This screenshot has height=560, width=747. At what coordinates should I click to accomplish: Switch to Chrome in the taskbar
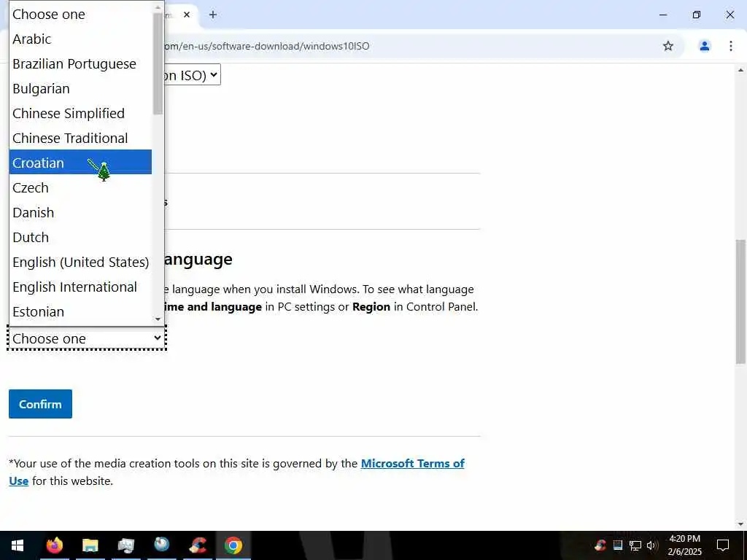[233, 545]
